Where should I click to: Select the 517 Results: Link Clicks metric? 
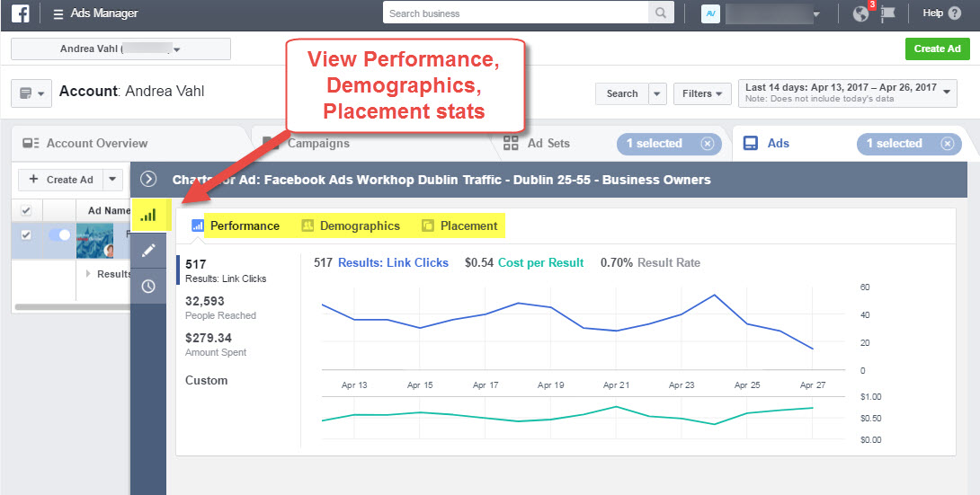[226, 270]
